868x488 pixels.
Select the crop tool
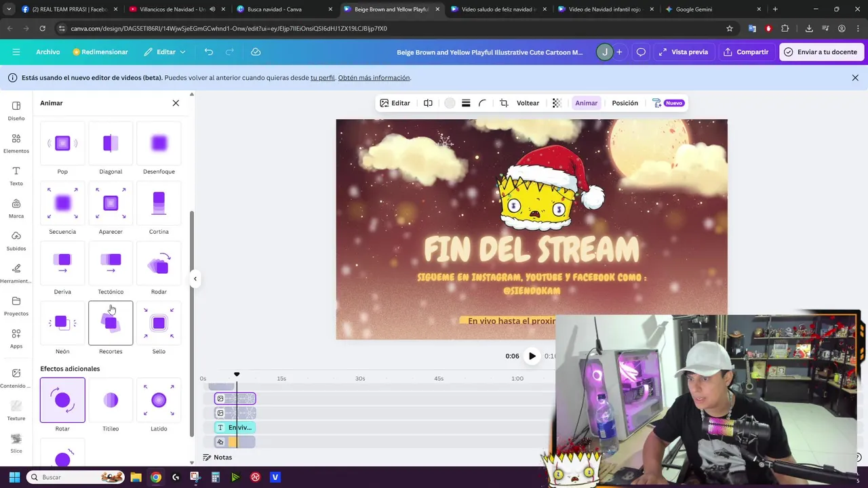tap(504, 103)
